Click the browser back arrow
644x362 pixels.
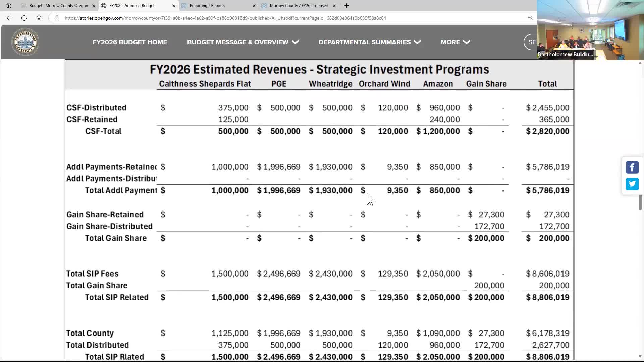click(9, 18)
